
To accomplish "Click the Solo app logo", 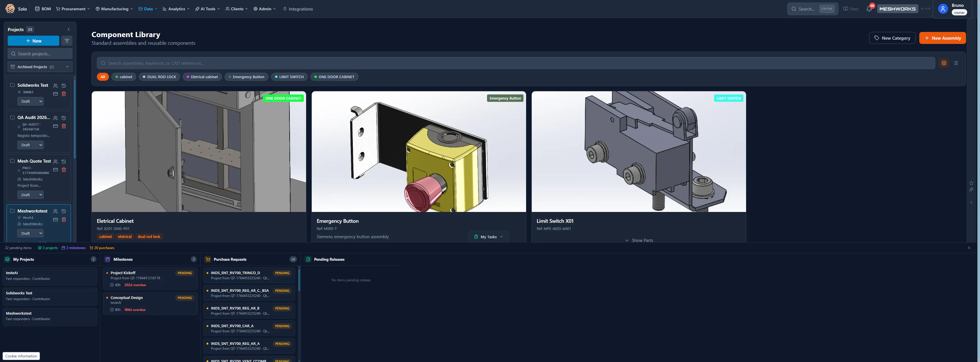I will pyautogui.click(x=10, y=9).
